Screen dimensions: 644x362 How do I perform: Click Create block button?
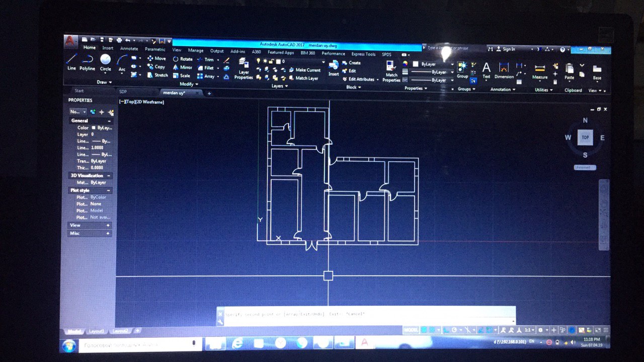351,63
